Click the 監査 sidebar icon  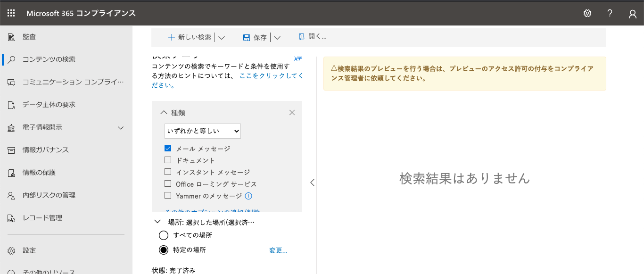tap(12, 37)
